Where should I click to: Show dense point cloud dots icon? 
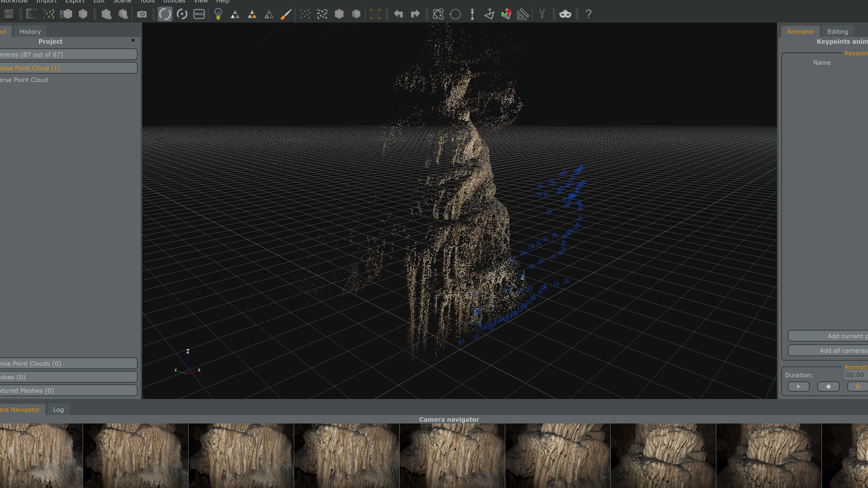coord(322,14)
